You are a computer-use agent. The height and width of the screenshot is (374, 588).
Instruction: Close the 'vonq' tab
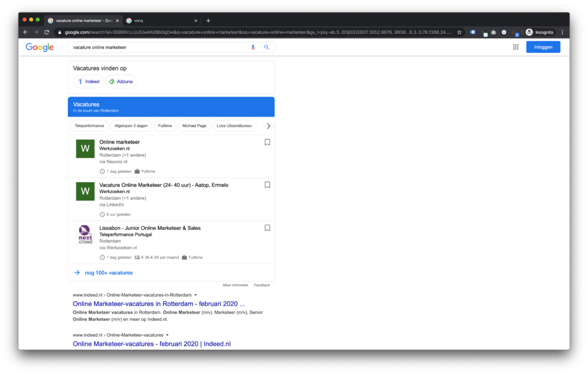point(195,21)
